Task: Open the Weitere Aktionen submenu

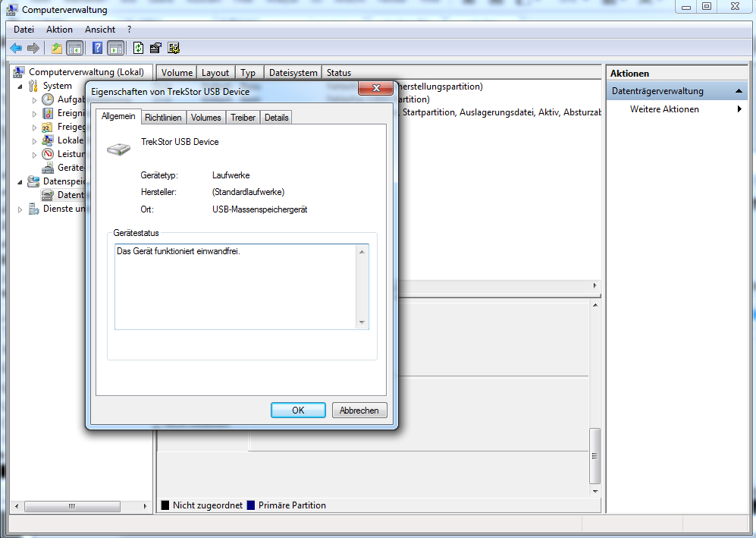Action: 739,109
